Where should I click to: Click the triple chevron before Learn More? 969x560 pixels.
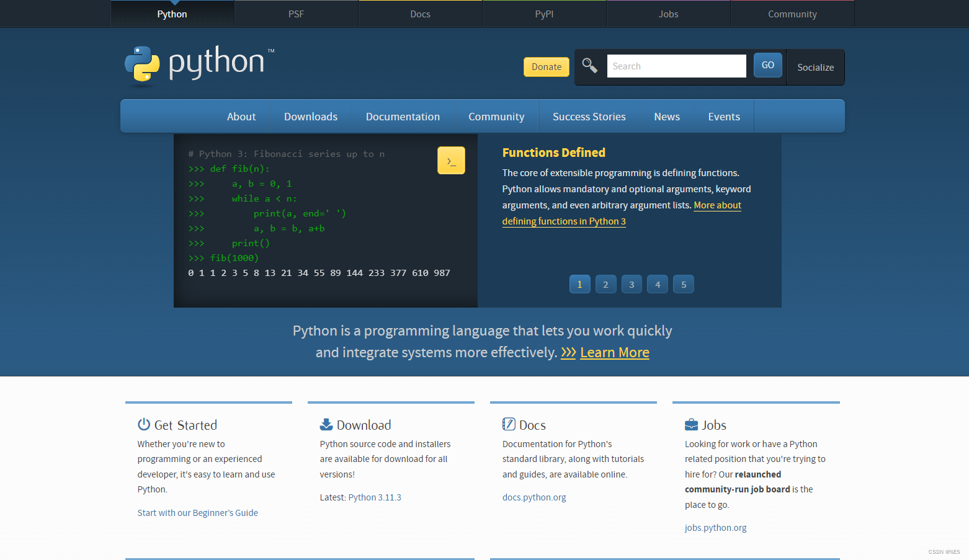568,352
